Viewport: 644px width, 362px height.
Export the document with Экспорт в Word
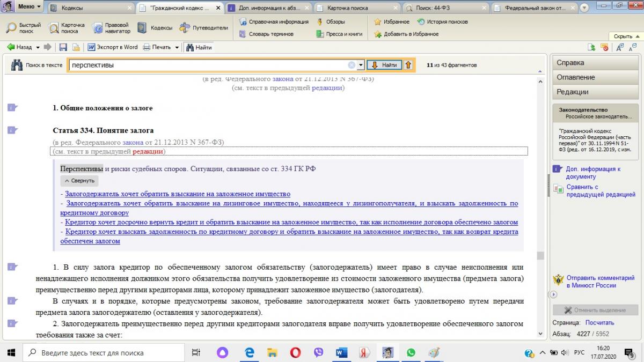click(113, 47)
